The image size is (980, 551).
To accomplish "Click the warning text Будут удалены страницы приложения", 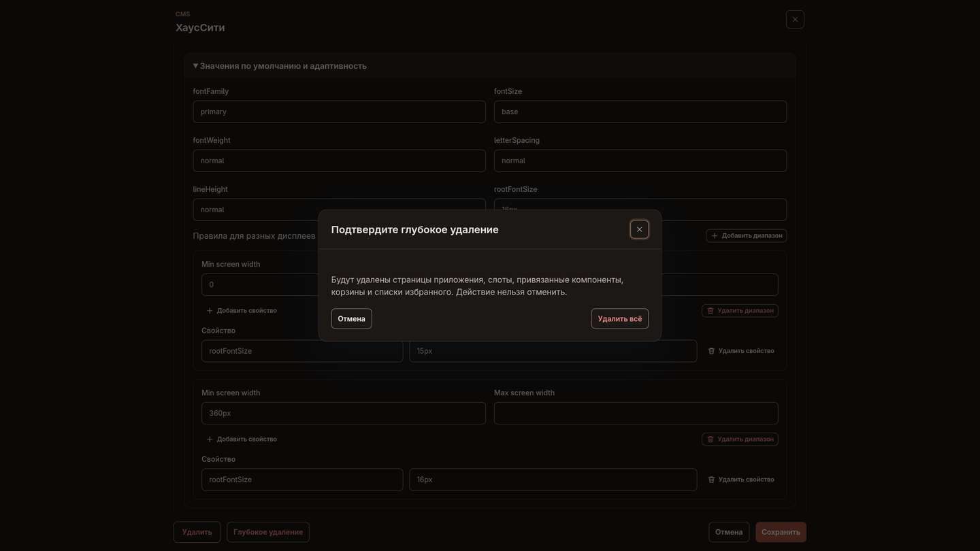I will (x=477, y=286).
